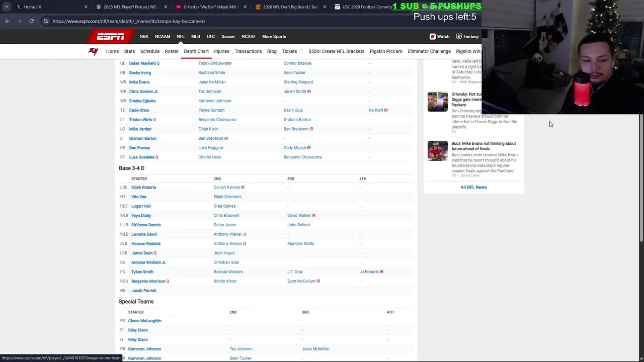Close the G Herbo We Ball tab
644x362 pixels.
tap(245, 7)
